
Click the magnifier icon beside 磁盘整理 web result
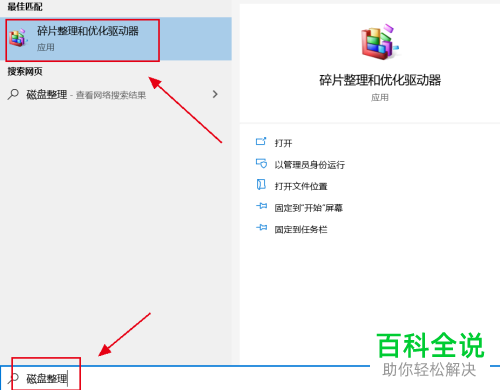[x=13, y=94]
